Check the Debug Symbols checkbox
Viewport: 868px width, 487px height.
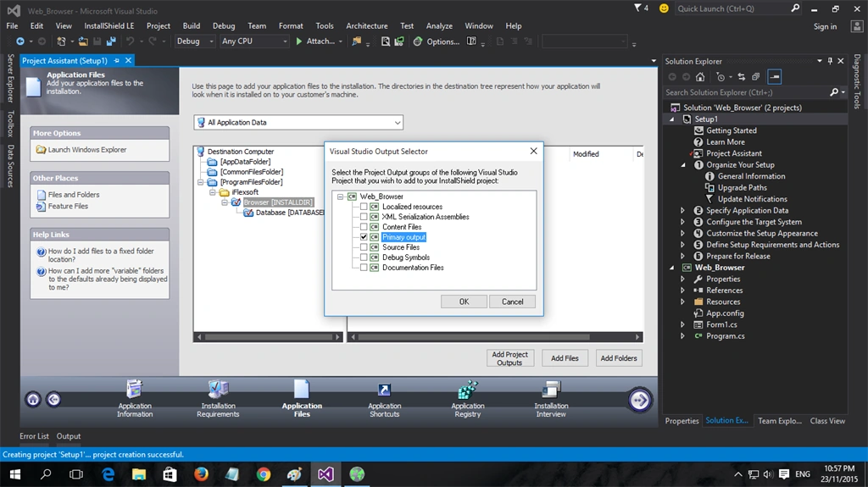pyautogui.click(x=364, y=257)
